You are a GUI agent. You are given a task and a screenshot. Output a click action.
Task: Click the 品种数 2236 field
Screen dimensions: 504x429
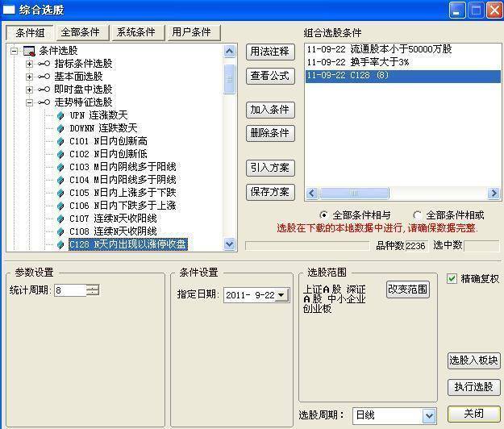[x=416, y=246]
